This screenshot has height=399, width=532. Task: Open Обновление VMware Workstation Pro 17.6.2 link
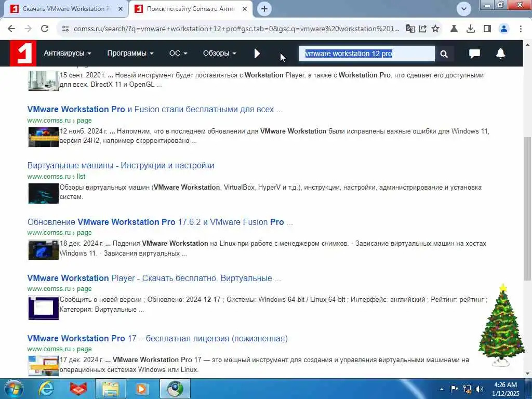coord(160,222)
